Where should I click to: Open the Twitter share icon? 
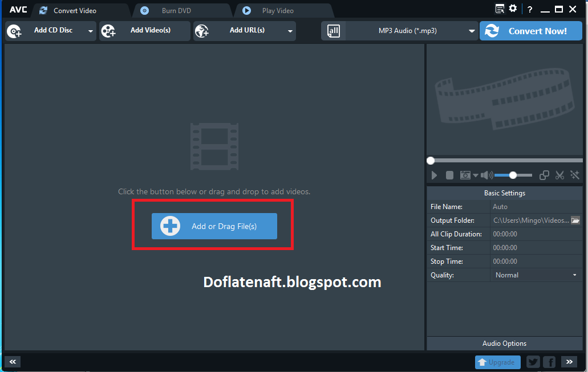pos(533,362)
